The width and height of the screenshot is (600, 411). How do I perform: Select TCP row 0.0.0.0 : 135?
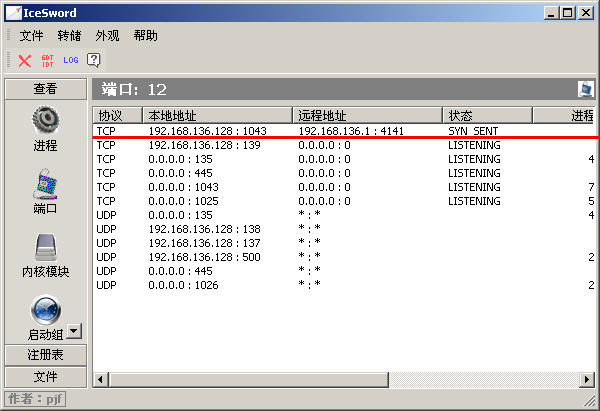tap(344, 159)
